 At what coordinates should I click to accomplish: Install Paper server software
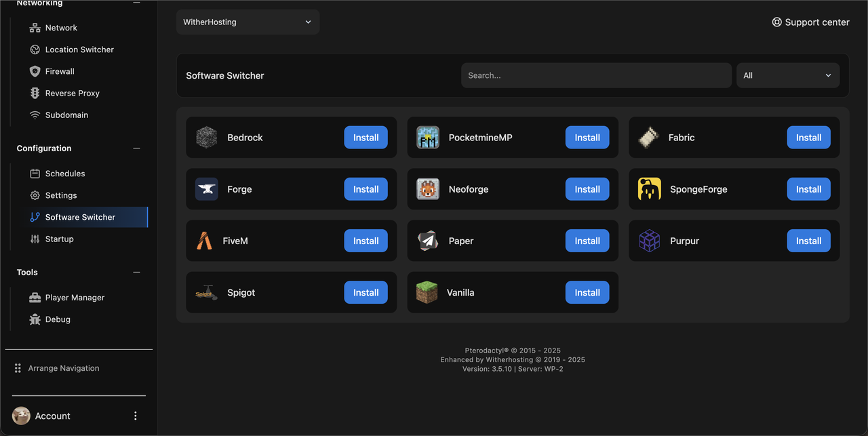click(587, 241)
